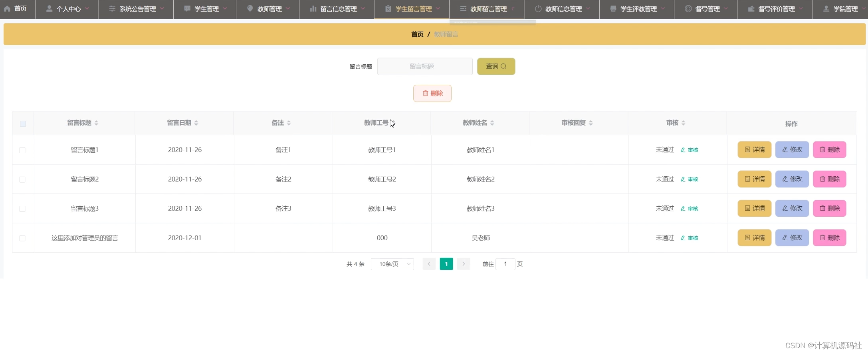The width and height of the screenshot is (868, 353).
Task: Click the list icon beside 教师留言管理
Action: click(463, 9)
